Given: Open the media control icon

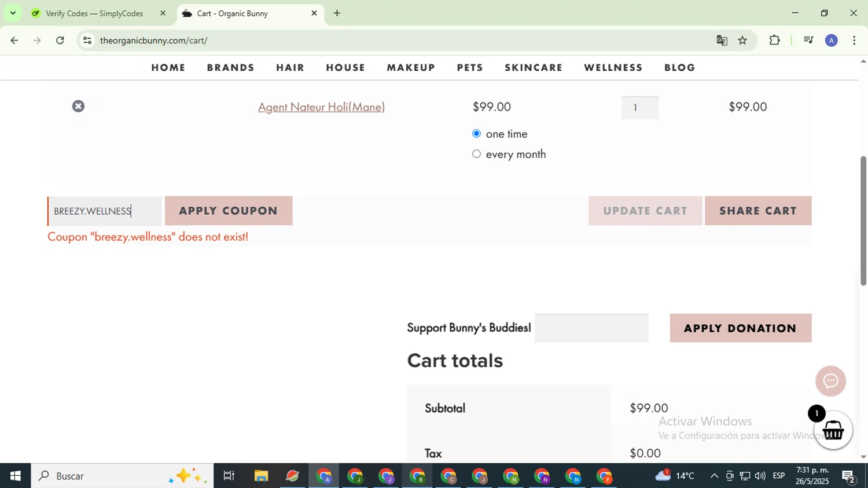Looking at the screenshot, I should coord(808,41).
